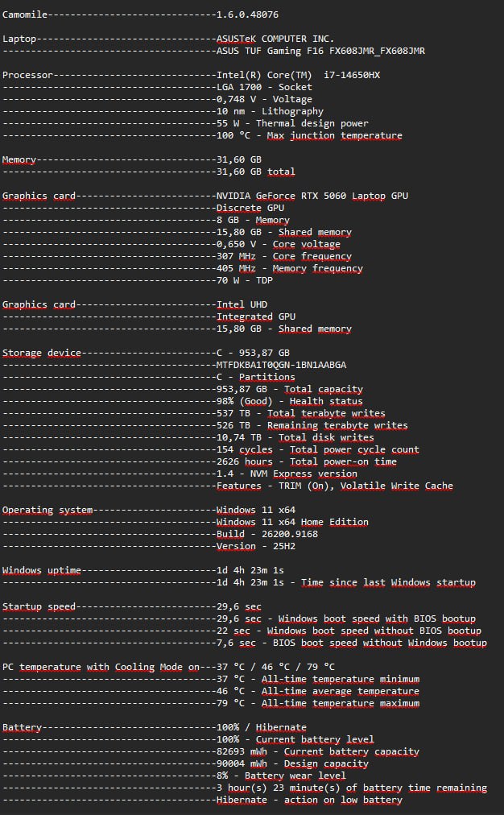Click the 100 °C Max junction temperature line
This screenshot has width=504, height=815.
tap(310, 135)
